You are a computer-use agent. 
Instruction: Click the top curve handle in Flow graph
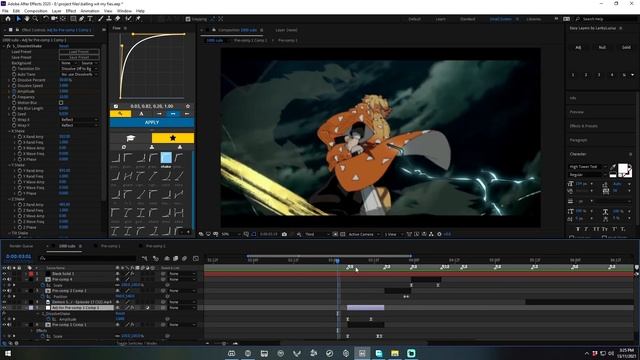pyautogui.click(x=133, y=34)
